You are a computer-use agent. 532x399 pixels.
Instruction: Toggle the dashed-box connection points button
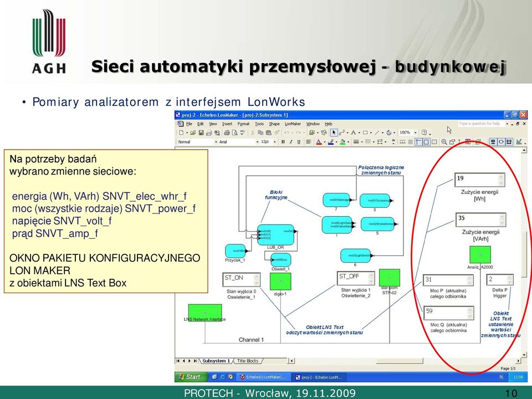pyautogui.click(x=426, y=142)
